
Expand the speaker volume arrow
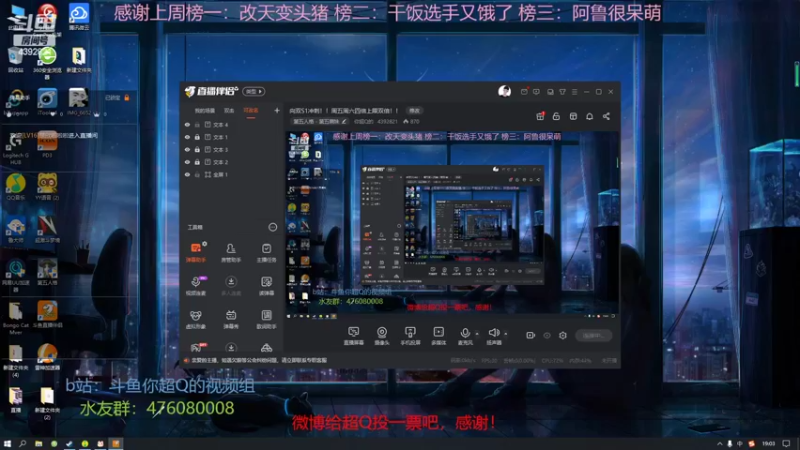506,334
